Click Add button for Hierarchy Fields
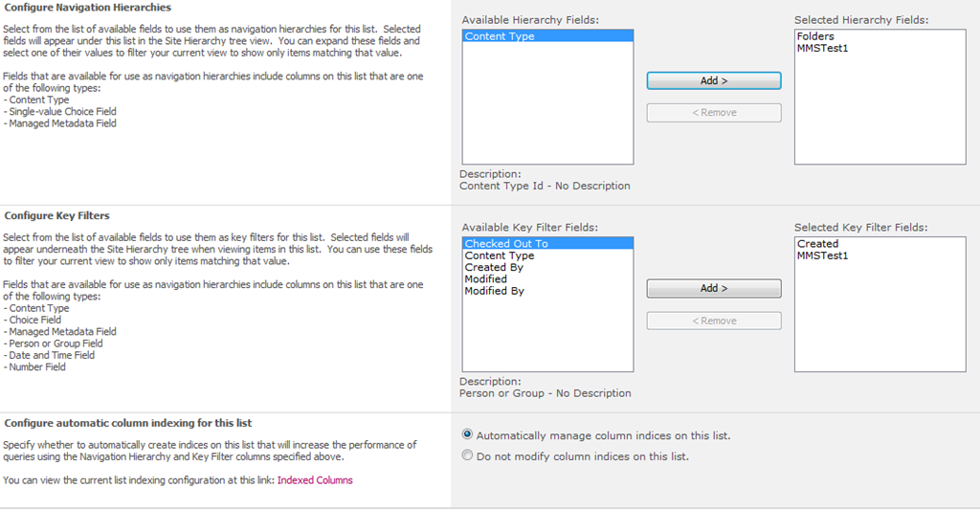Image resolution: width=980 pixels, height=510 pixels. (x=714, y=80)
